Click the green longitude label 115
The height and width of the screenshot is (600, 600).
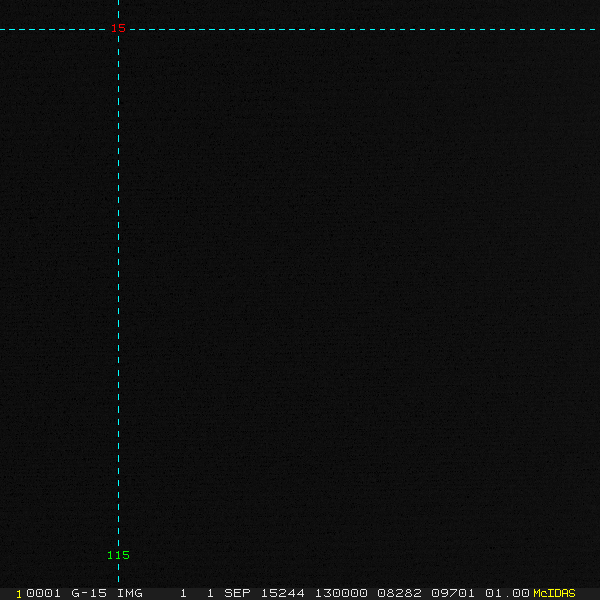click(x=118, y=555)
